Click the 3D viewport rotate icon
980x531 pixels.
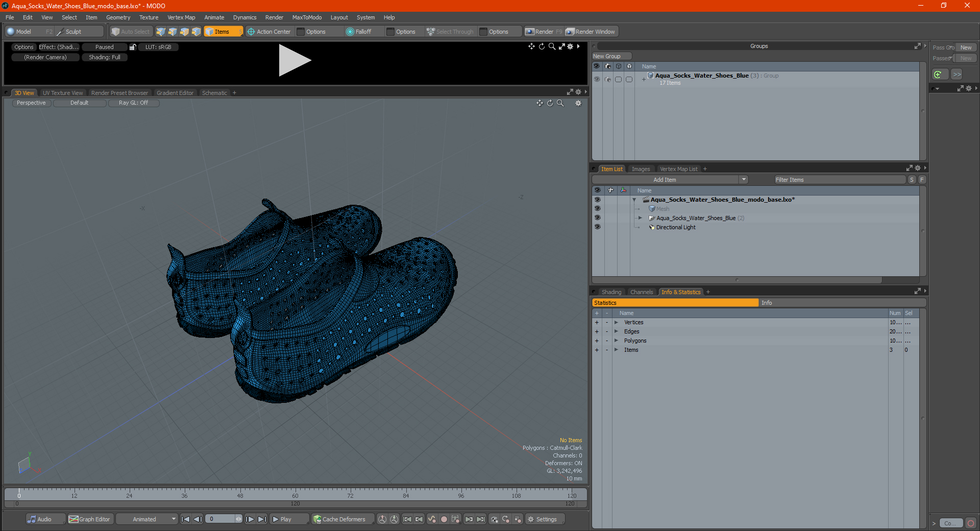[550, 103]
